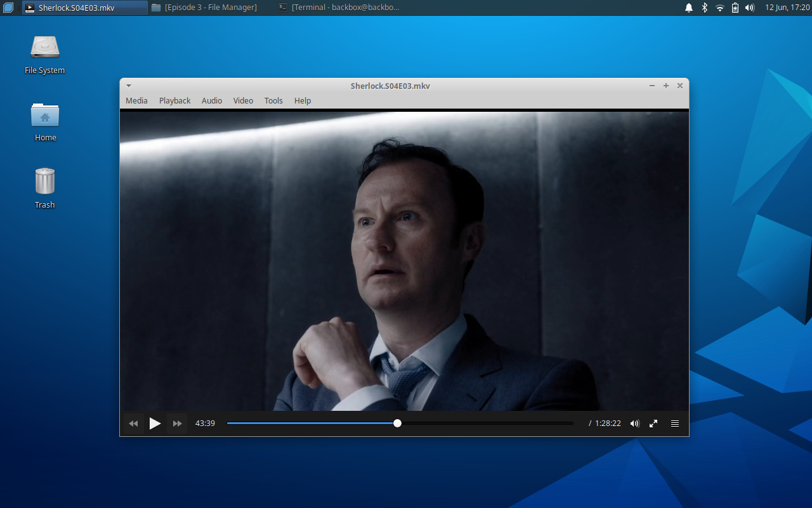
Task: Mute audio with the speaker icon in VLC
Action: coord(634,423)
